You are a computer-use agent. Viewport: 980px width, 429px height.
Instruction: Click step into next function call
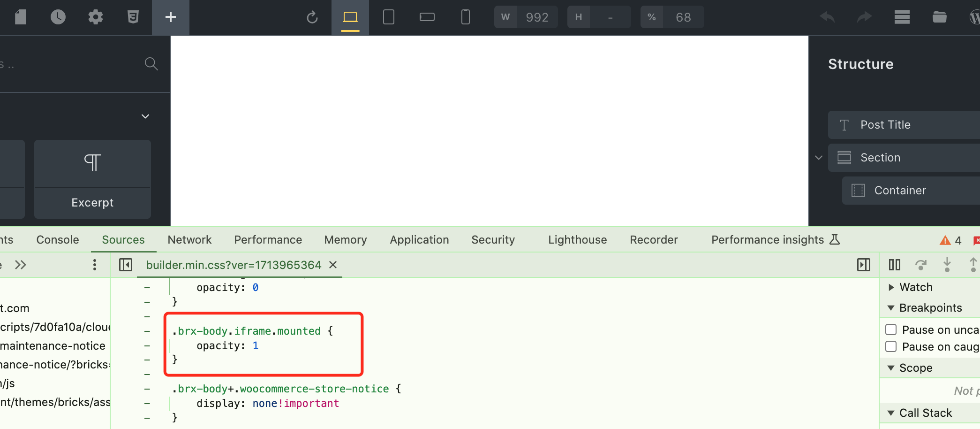(947, 265)
